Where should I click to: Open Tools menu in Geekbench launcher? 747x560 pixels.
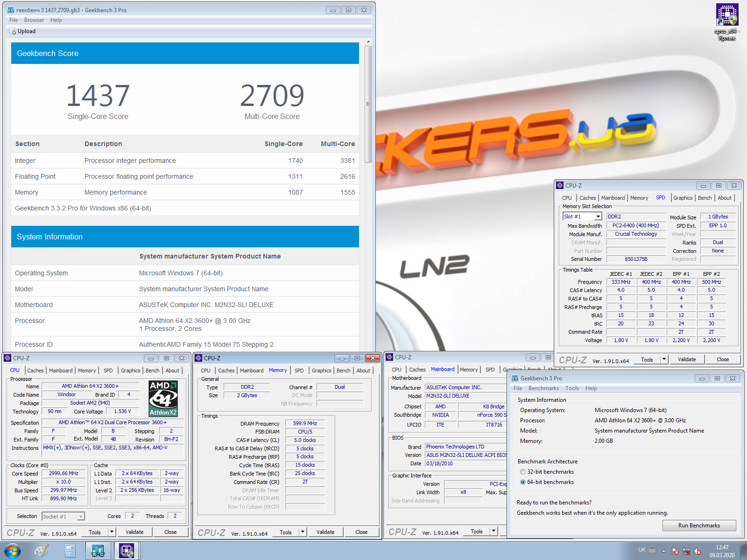click(572, 388)
